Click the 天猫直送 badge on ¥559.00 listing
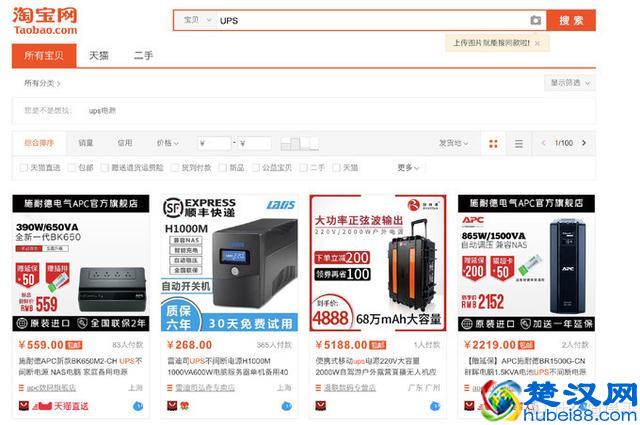The width and height of the screenshot is (640, 425). 60,406
